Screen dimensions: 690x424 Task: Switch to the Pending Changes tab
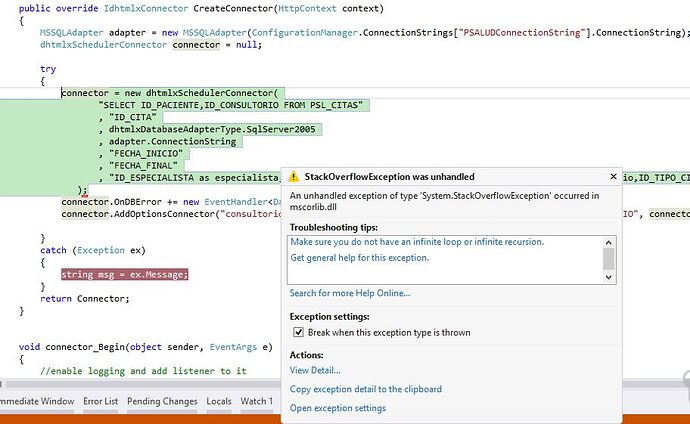pos(162,401)
